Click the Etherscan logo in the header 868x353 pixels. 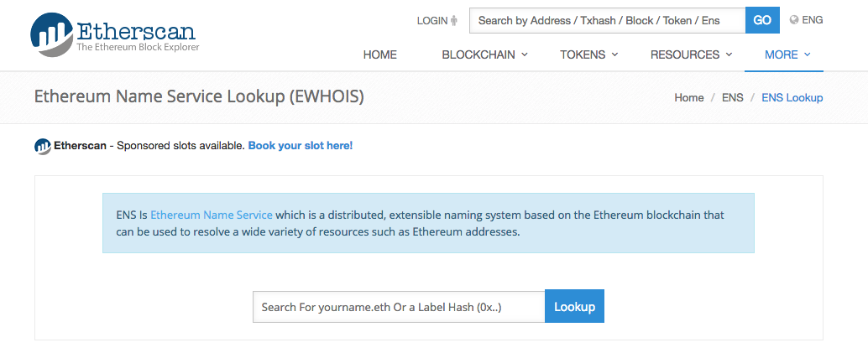(x=115, y=34)
